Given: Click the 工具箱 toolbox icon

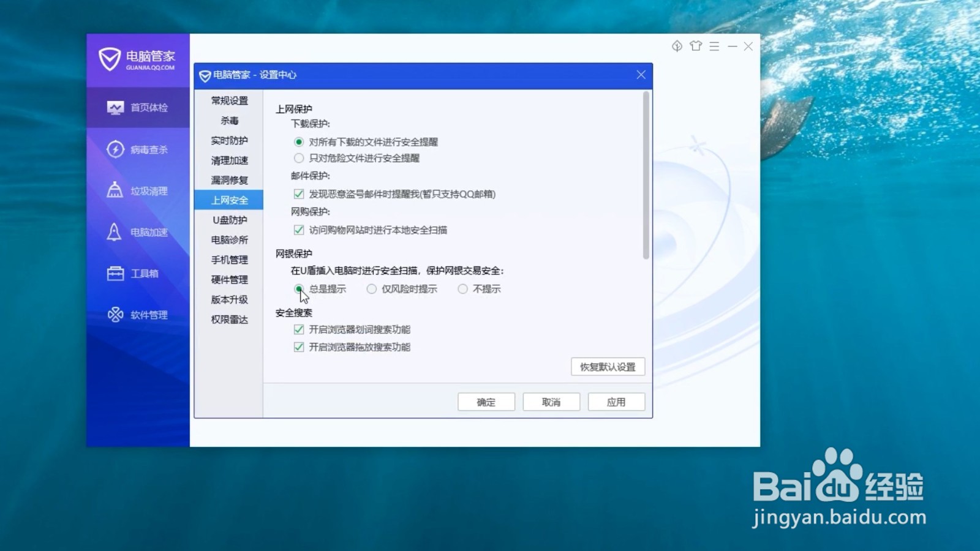Looking at the screenshot, I should [x=115, y=274].
